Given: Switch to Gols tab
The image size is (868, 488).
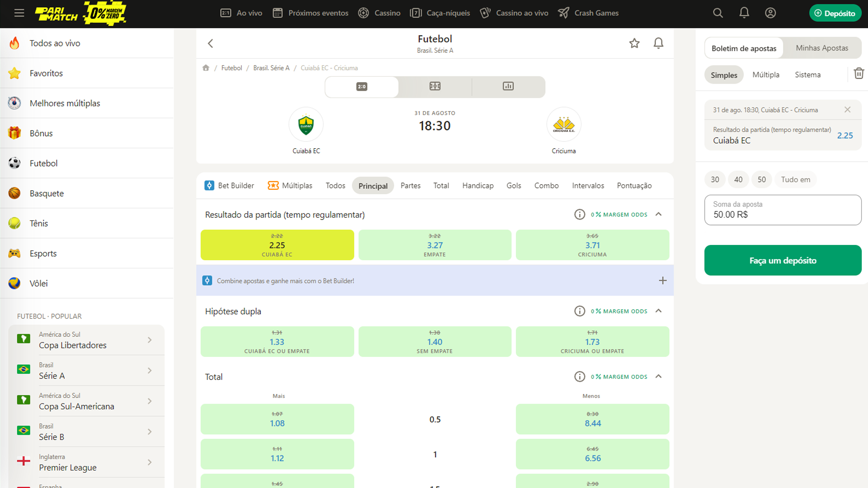Looking at the screenshot, I should coord(514,186).
